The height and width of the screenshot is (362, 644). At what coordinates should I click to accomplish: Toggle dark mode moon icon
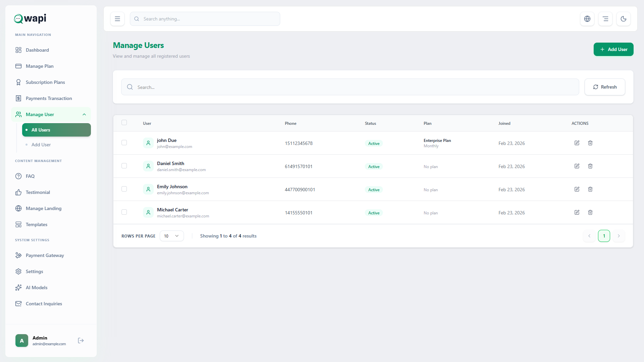623,19
